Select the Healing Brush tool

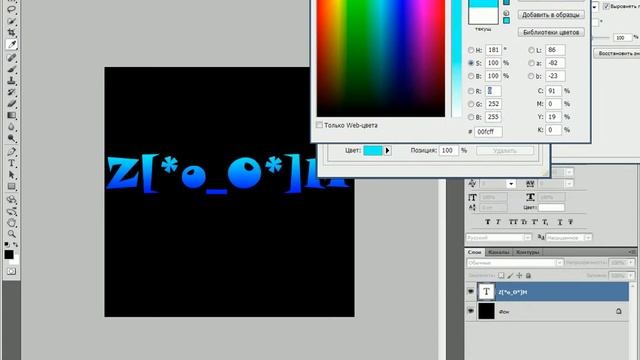11,58
